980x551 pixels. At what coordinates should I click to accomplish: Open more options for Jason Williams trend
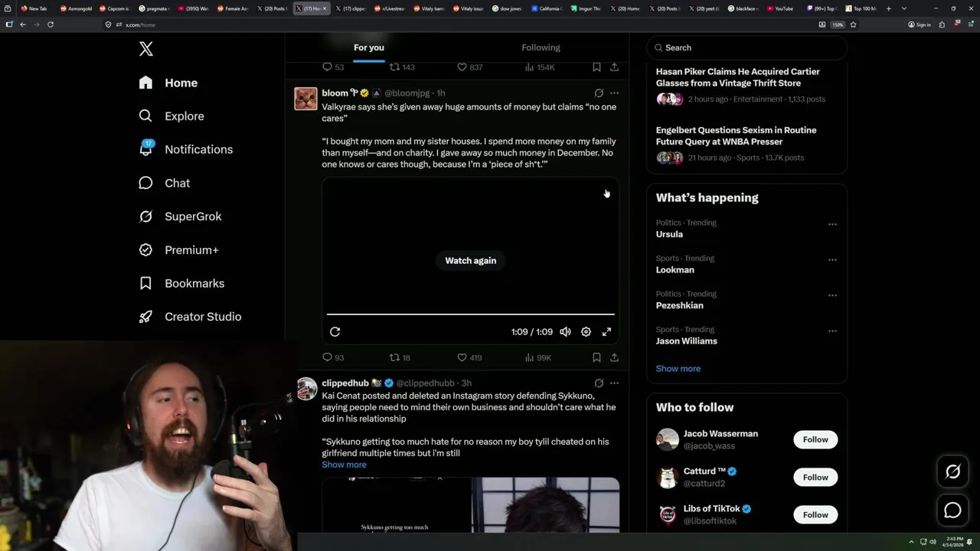coord(832,331)
